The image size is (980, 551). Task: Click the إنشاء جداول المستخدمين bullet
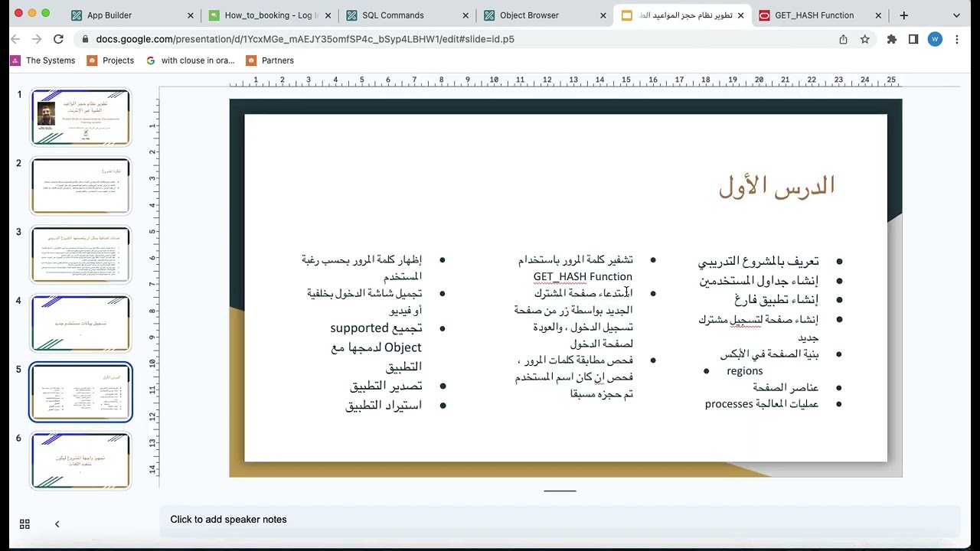759,280
